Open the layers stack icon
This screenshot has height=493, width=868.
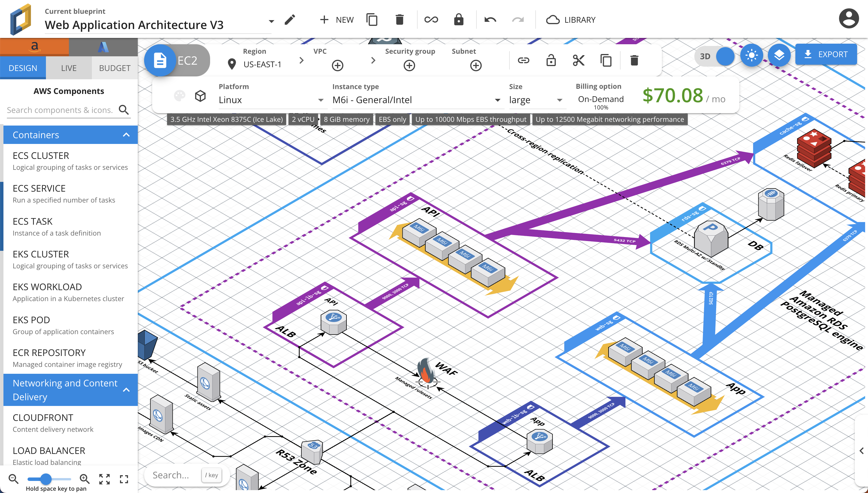pyautogui.click(x=779, y=55)
